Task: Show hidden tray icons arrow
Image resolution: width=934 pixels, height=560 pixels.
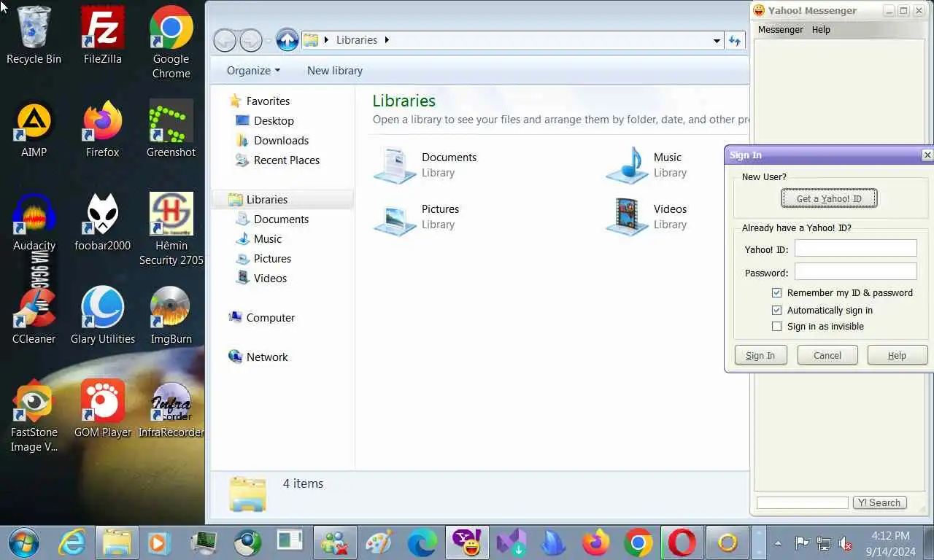Action: tap(778, 543)
